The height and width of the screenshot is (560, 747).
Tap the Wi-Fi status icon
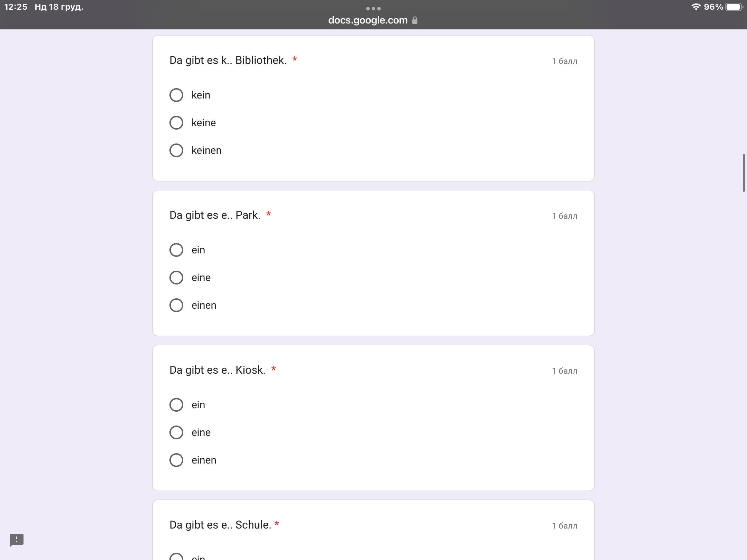click(695, 7)
